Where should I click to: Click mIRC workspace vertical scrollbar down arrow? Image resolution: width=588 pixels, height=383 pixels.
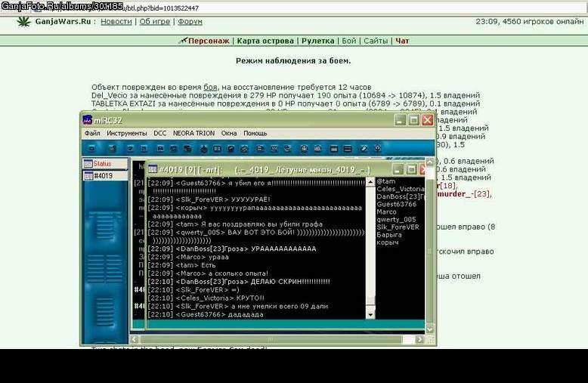coord(430,329)
